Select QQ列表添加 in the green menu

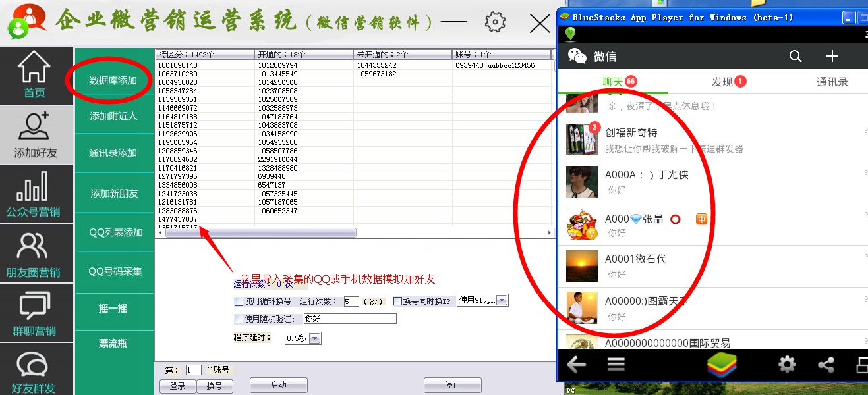115,232
